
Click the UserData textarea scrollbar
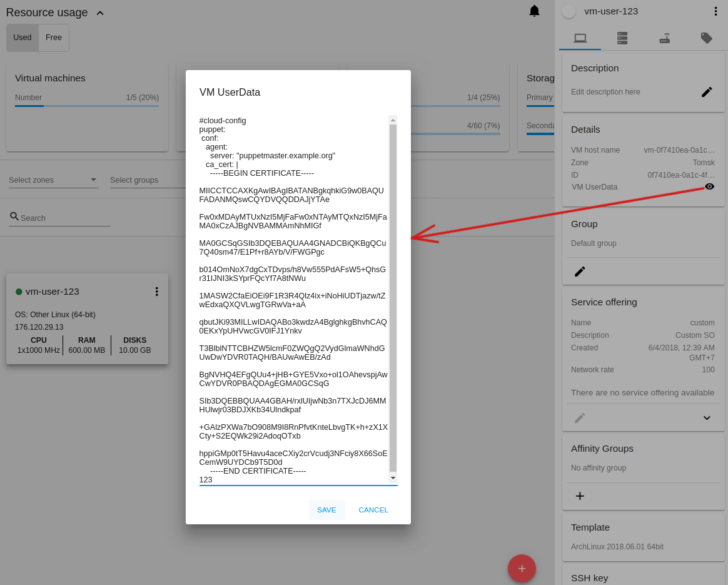[393, 298]
